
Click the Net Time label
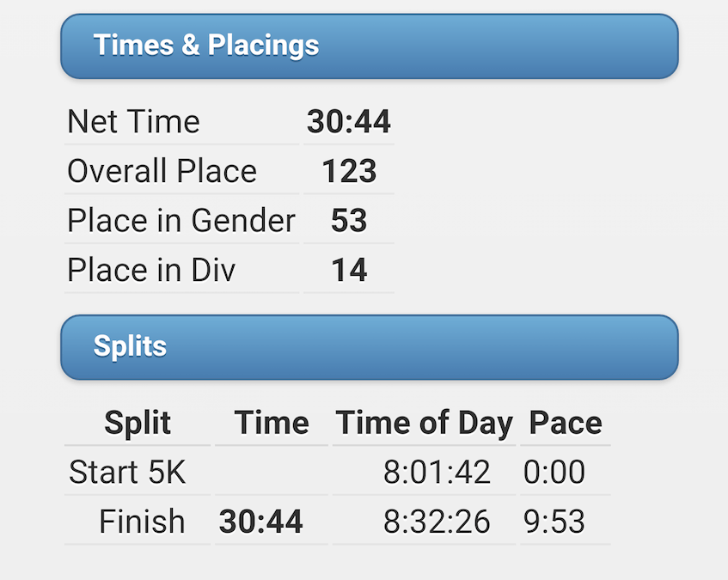coord(133,122)
